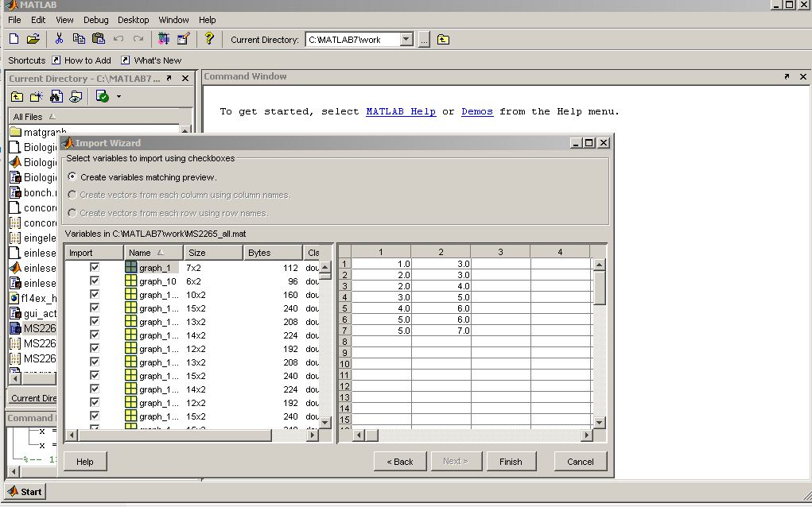Click the New Folder icon in Current Directory panel
The width and height of the screenshot is (812, 507).
pyautogui.click(x=36, y=96)
